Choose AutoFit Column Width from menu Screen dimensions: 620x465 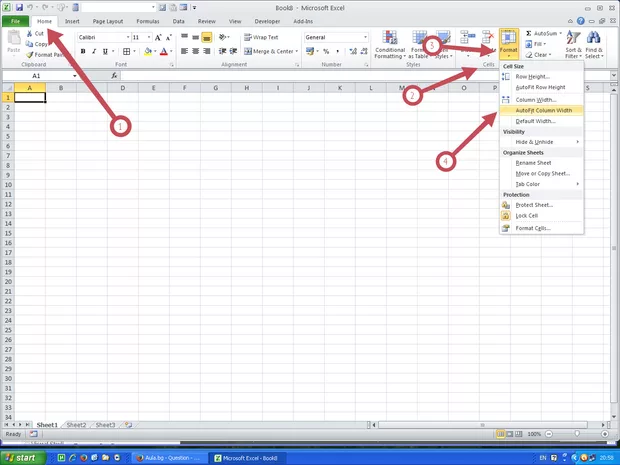pyautogui.click(x=542, y=110)
